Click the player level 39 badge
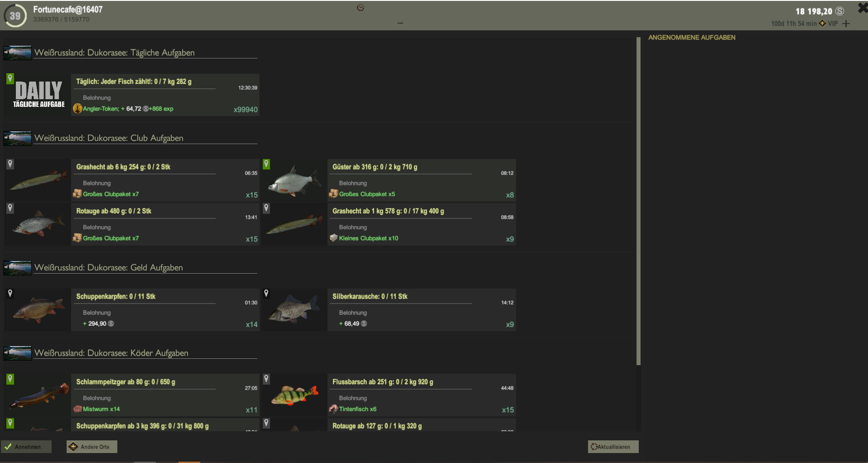Image resolution: width=868 pixels, height=463 pixels. coord(15,16)
